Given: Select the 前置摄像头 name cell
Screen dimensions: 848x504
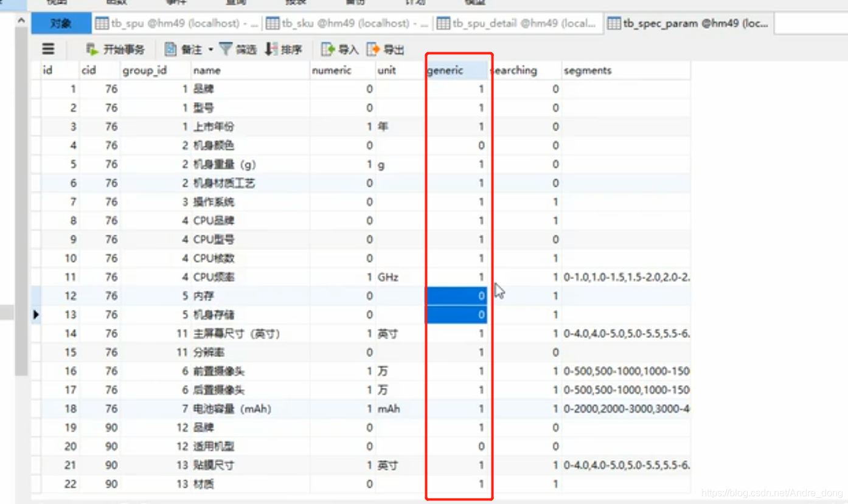Looking at the screenshot, I should pyautogui.click(x=250, y=371).
